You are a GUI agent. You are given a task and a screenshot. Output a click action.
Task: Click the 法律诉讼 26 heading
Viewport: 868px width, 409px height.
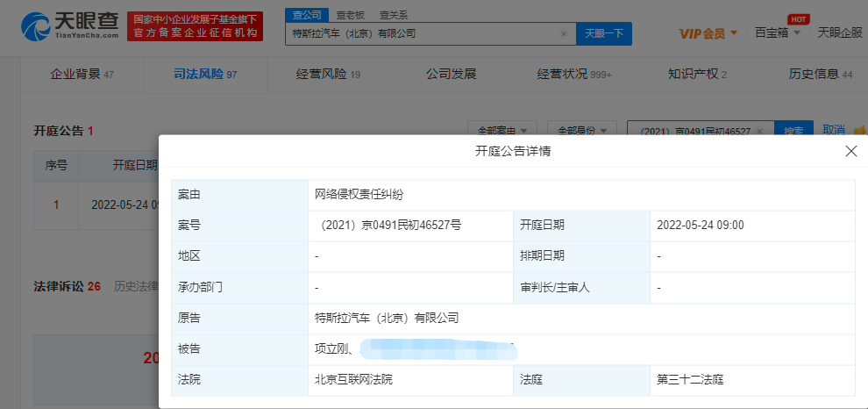point(67,286)
